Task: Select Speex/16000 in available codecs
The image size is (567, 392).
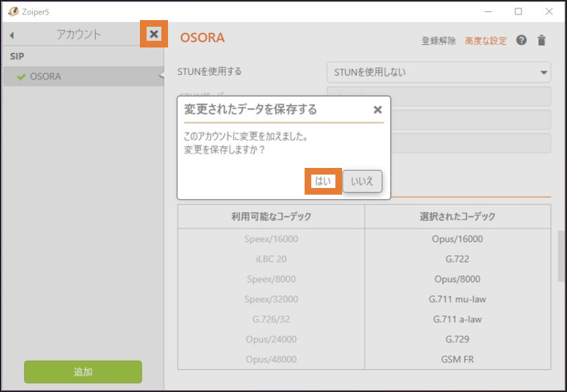Action: [271, 239]
